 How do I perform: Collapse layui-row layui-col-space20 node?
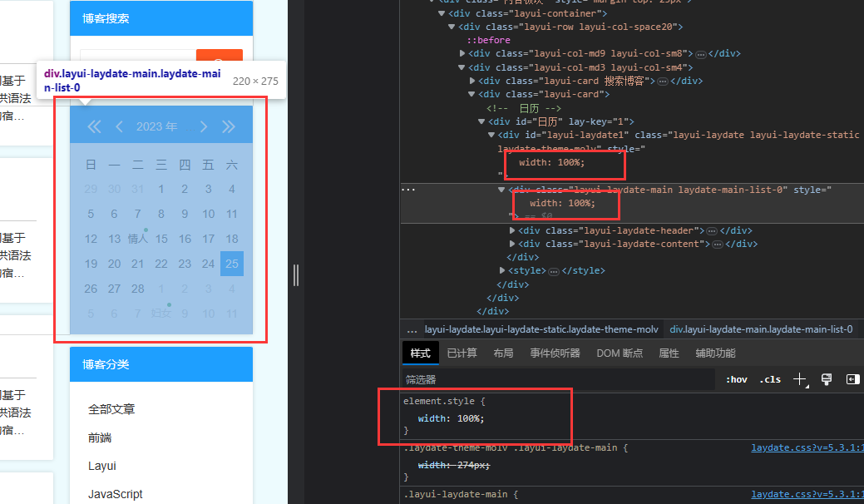[x=452, y=27]
